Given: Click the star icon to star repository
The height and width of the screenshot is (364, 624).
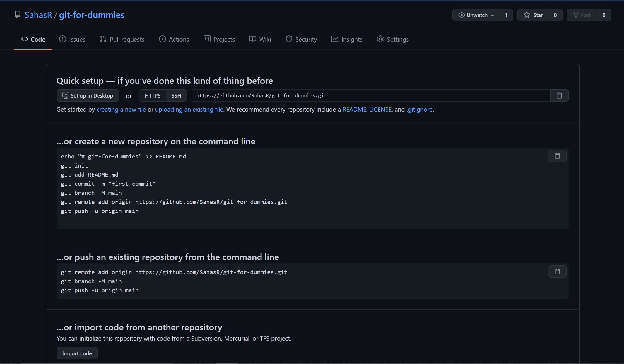Looking at the screenshot, I should [526, 15].
